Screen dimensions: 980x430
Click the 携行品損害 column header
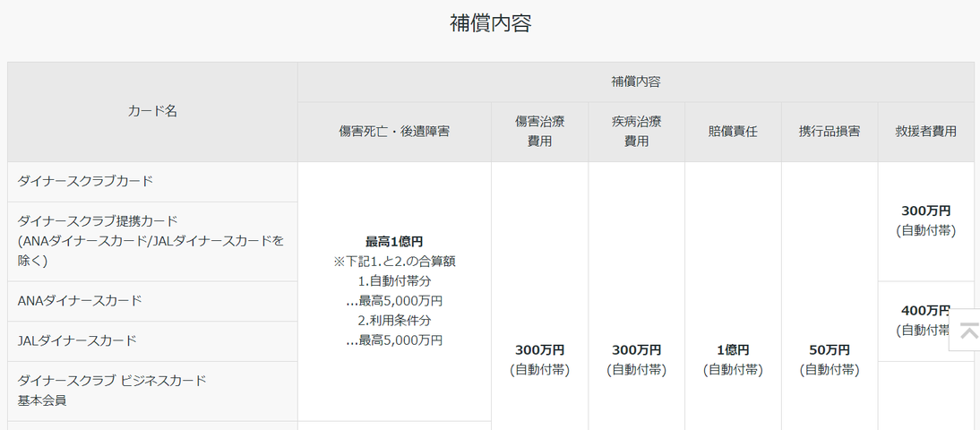click(x=830, y=132)
